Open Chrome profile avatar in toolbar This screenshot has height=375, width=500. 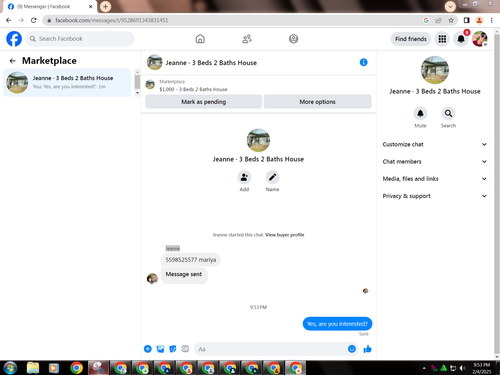(x=479, y=20)
